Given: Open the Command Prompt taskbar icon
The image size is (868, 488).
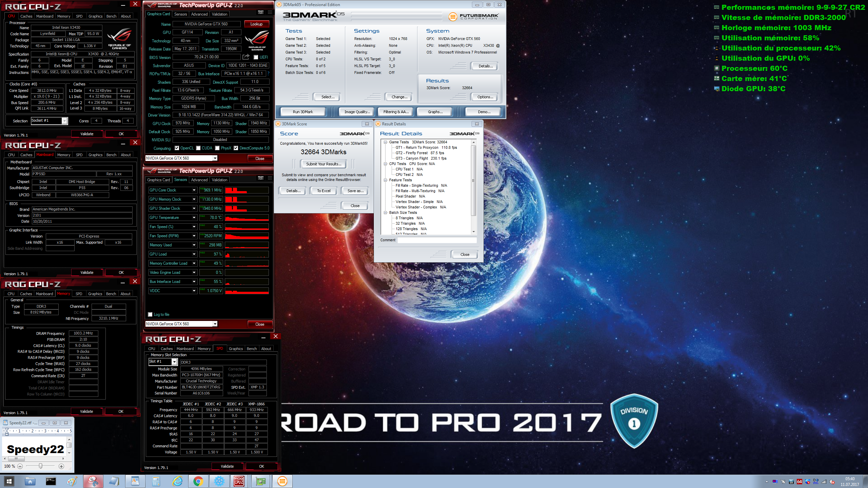Looking at the screenshot, I should point(51,481).
